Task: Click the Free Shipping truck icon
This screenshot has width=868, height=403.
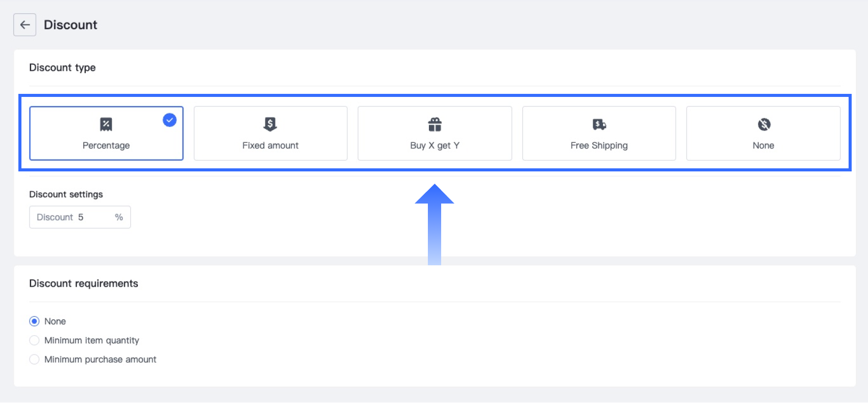Action: click(599, 124)
